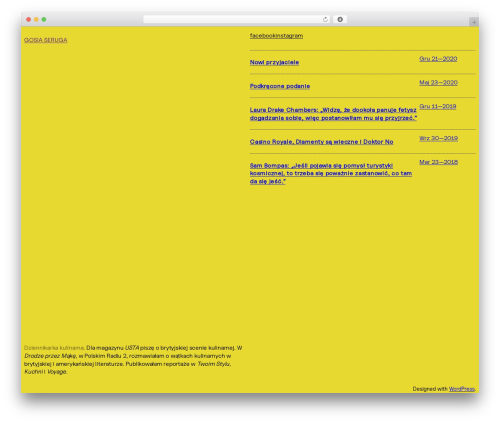Open the post Podkręcone podanie

tap(280, 86)
